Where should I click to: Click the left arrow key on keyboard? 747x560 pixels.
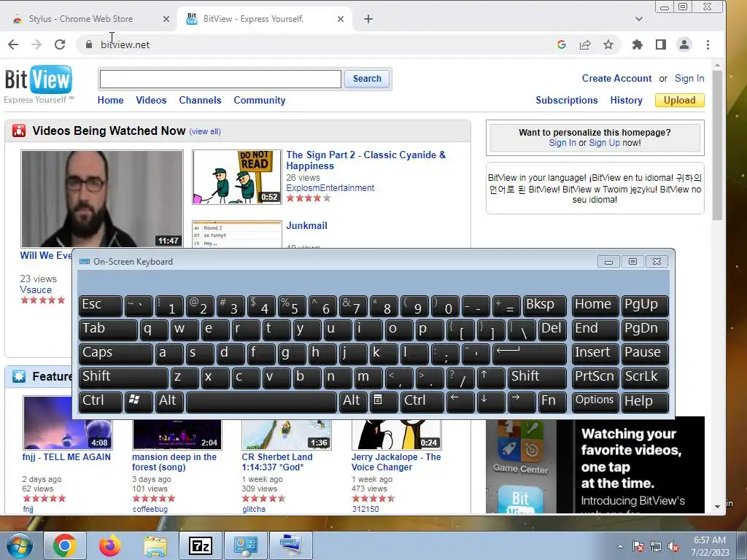pyautogui.click(x=460, y=402)
